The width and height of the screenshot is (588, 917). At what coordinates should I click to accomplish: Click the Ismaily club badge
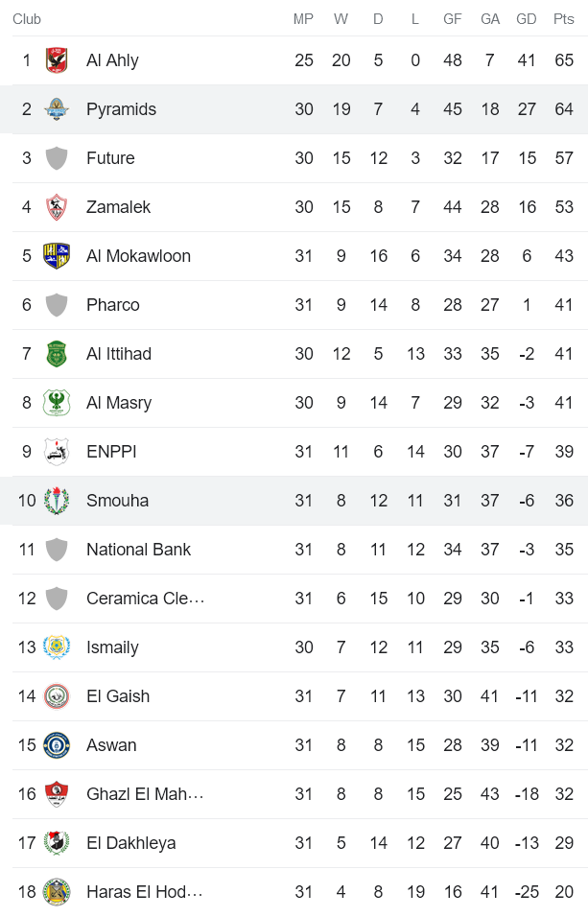pos(57,647)
